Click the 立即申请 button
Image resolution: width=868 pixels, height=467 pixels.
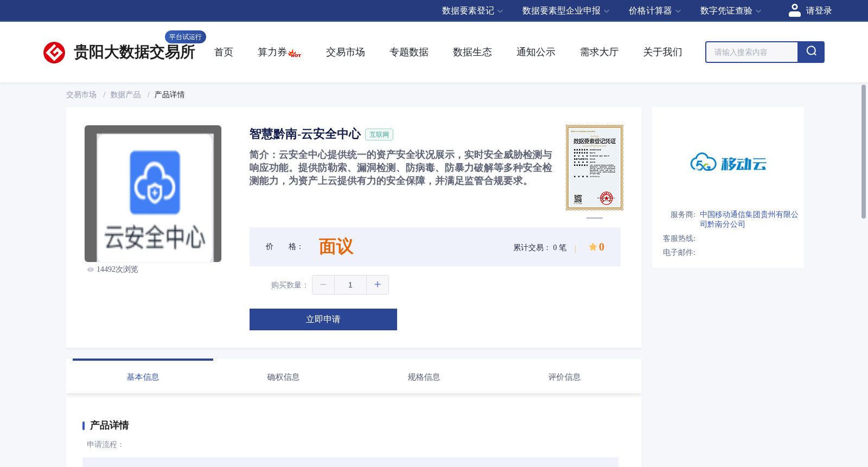pos(323,319)
